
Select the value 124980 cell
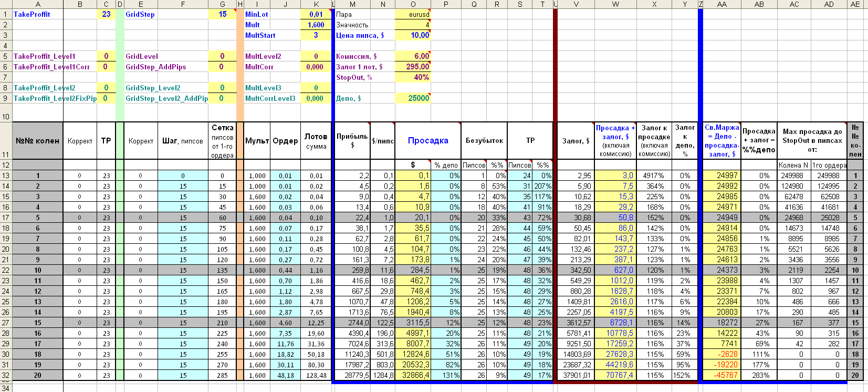point(793,186)
